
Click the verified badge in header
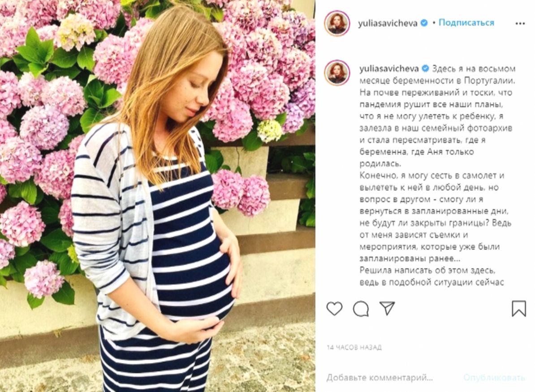click(x=424, y=23)
